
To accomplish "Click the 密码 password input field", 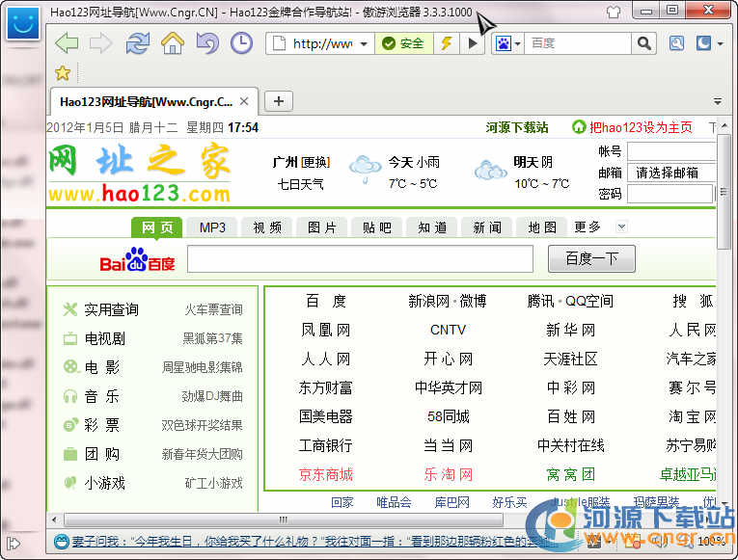I will pyautogui.click(x=670, y=194).
